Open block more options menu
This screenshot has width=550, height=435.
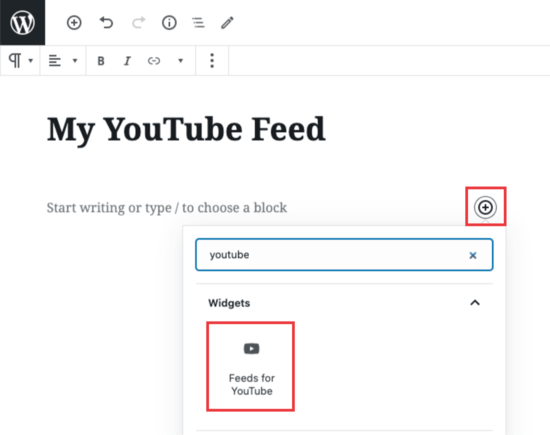[x=212, y=61]
